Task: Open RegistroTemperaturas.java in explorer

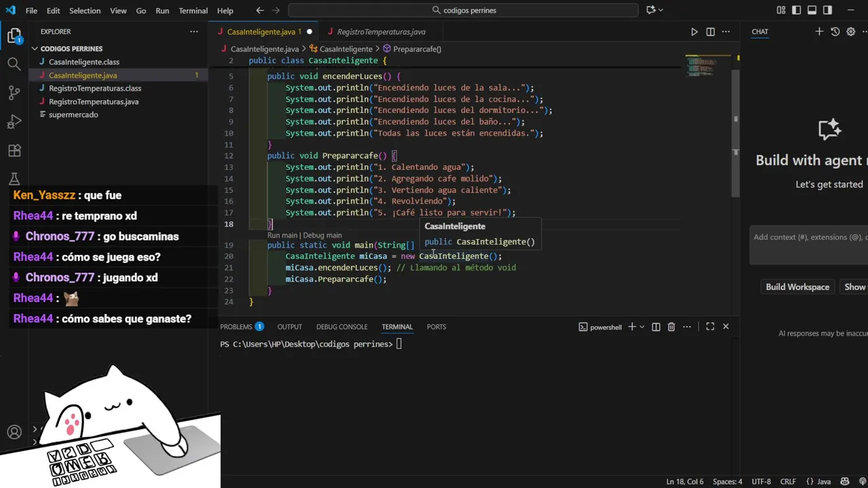Action: [x=94, y=102]
